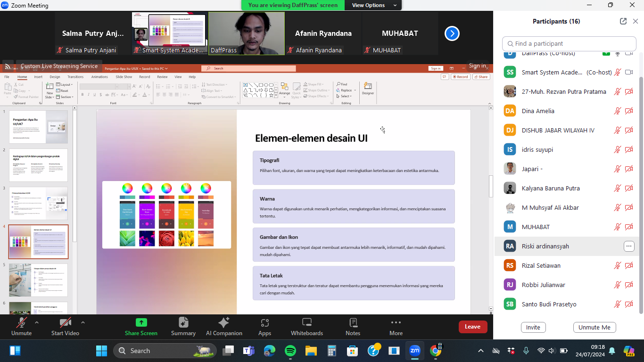
Task: Open Zoom Apps
Action: click(264, 327)
